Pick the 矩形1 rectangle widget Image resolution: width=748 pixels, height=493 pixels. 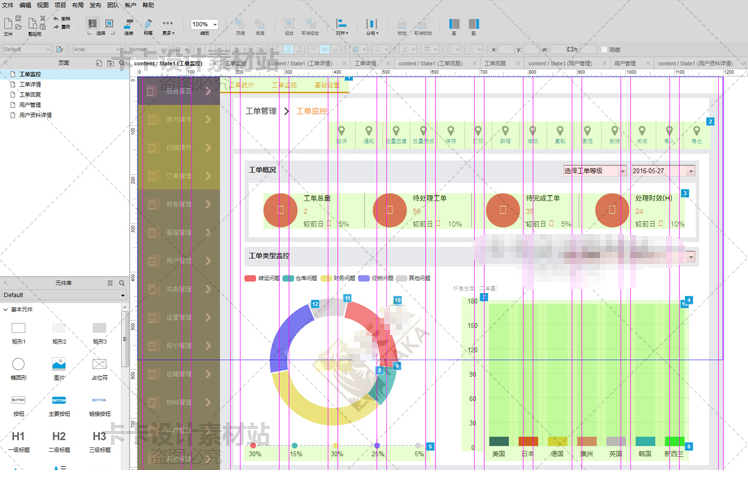pyautogui.click(x=18, y=333)
